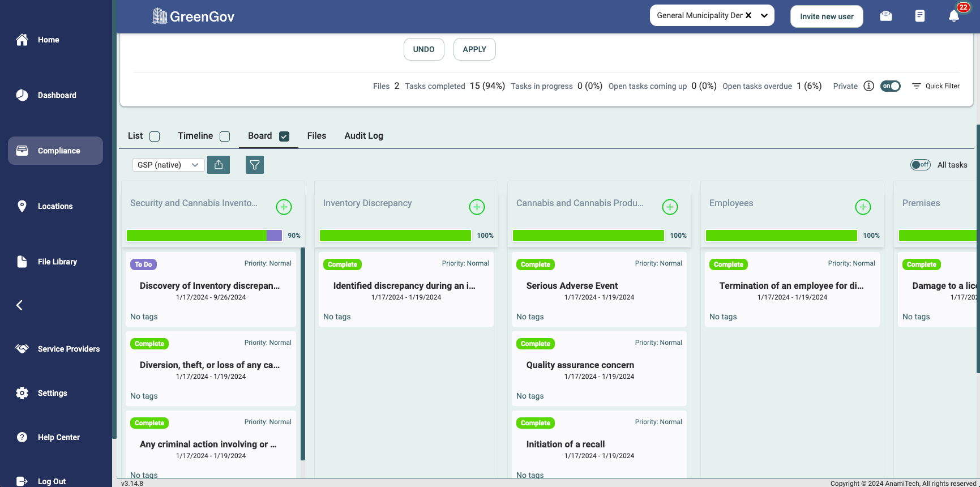Open the mailbox icon in header

(886, 16)
